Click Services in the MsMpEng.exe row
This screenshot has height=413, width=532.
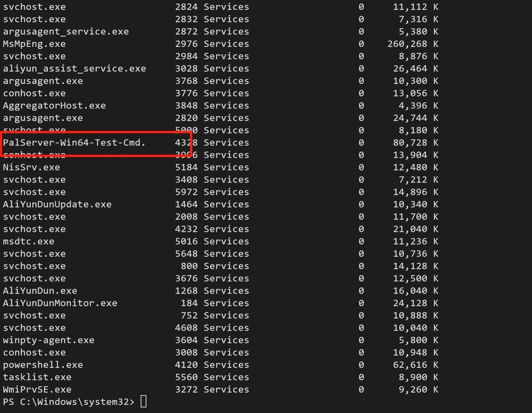(x=227, y=44)
